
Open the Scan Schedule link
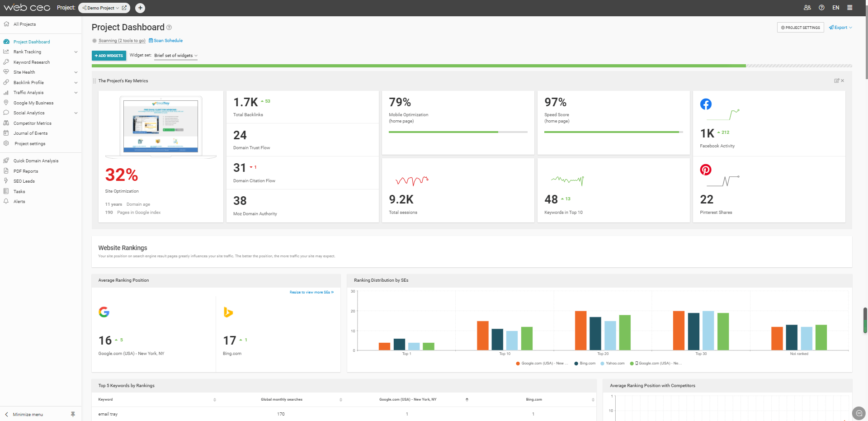point(168,41)
